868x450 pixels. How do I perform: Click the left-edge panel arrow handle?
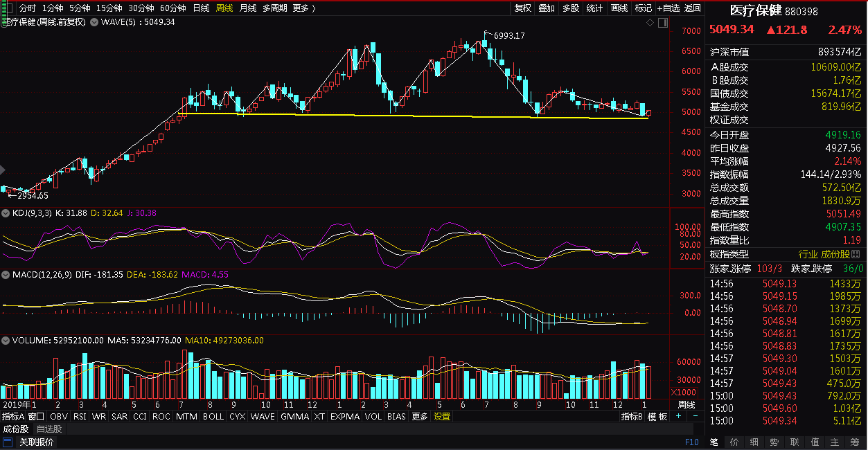[3, 169]
